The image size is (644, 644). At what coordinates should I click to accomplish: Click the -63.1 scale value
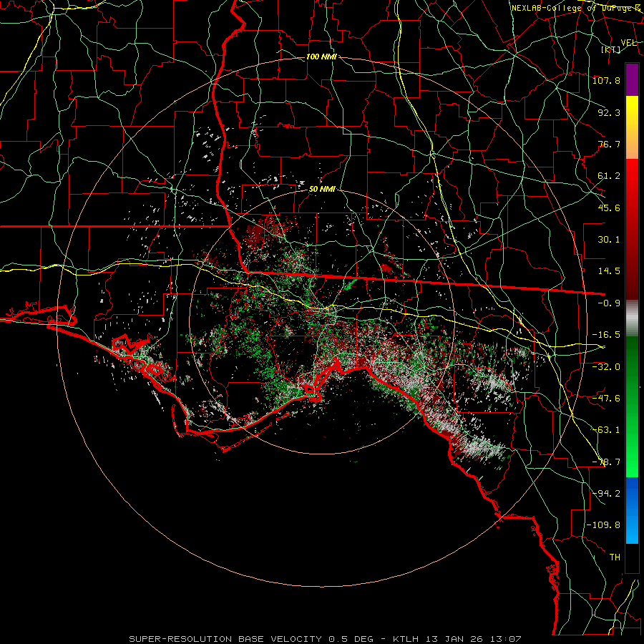606,430
